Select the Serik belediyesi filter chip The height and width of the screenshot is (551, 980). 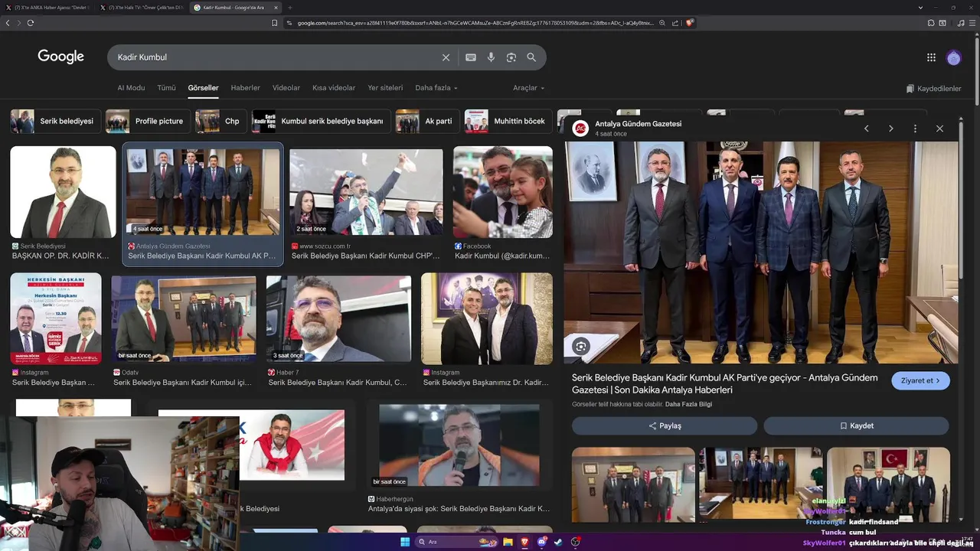click(x=54, y=121)
